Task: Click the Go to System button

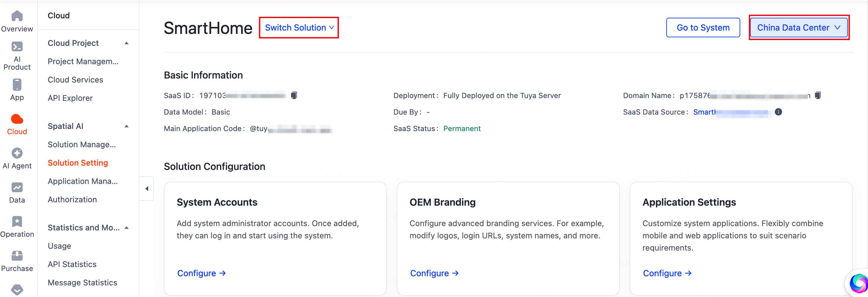Action: coord(703,28)
